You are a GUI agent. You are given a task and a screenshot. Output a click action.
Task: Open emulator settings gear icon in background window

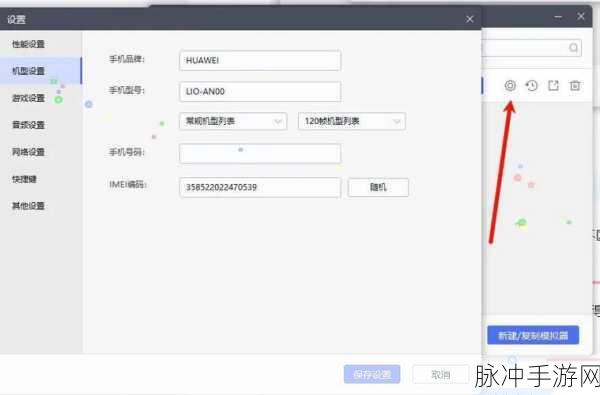click(510, 85)
